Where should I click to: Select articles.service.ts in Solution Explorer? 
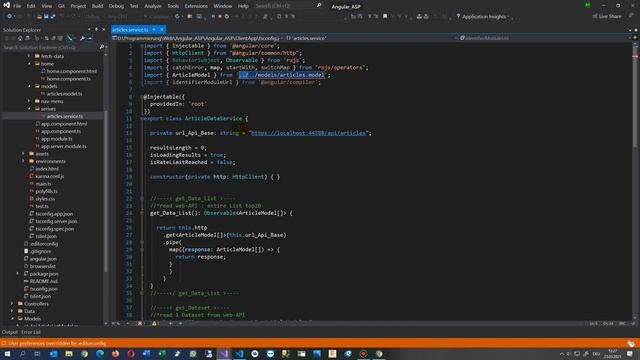click(x=64, y=116)
